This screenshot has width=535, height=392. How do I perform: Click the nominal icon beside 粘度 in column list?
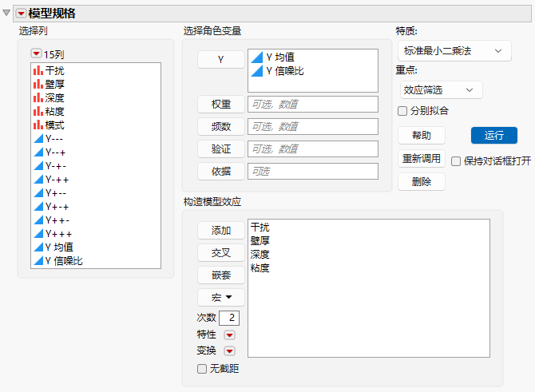point(38,112)
